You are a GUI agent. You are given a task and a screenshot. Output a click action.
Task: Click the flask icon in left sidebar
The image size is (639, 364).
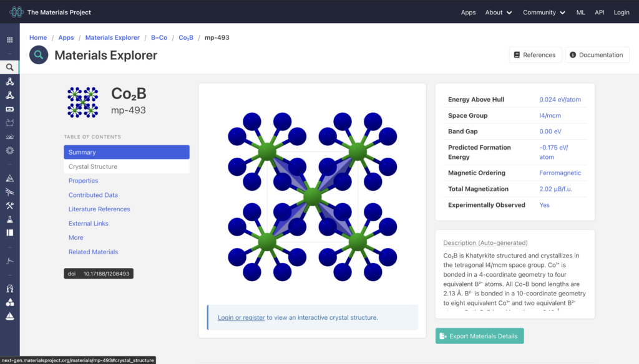coord(9,219)
